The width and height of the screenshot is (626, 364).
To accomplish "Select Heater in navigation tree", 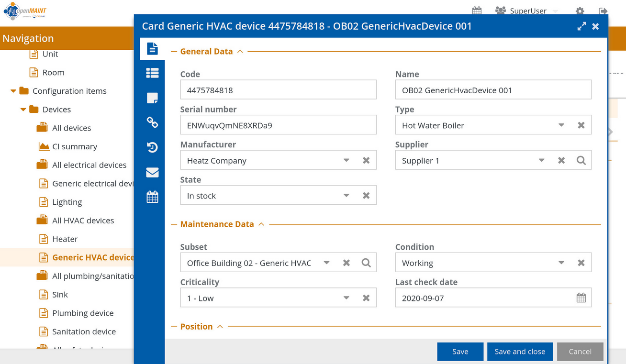I will (x=65, y=239).
